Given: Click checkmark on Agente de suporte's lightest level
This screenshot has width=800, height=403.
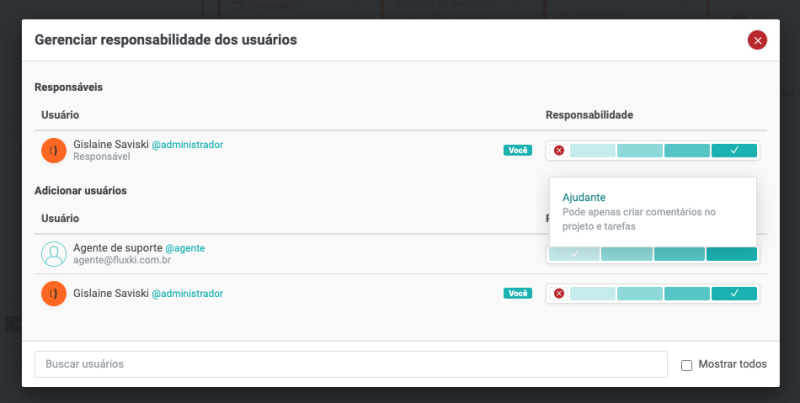Looking at the screenshot, I should coord(574,254).
